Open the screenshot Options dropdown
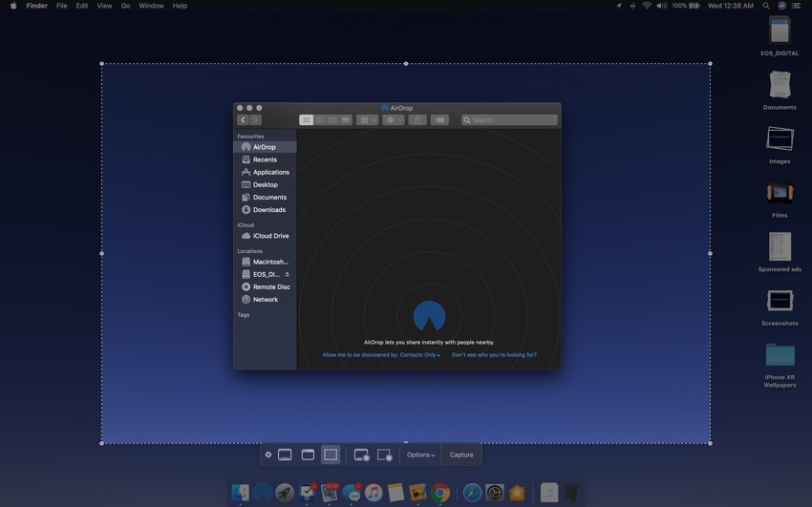The height and width of the screenshot is (507, 812). coord(420,454)
